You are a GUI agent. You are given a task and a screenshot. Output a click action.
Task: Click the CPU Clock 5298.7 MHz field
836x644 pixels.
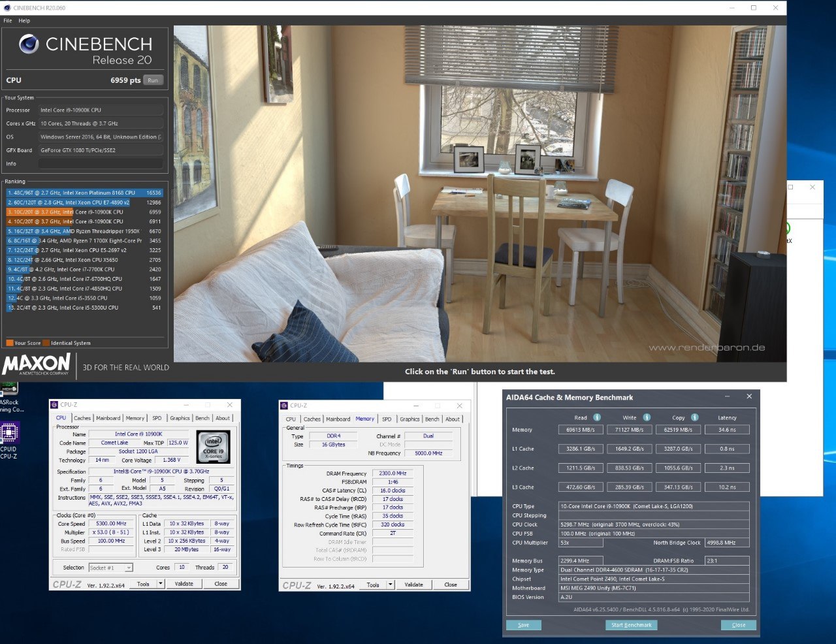pos(654,524)
